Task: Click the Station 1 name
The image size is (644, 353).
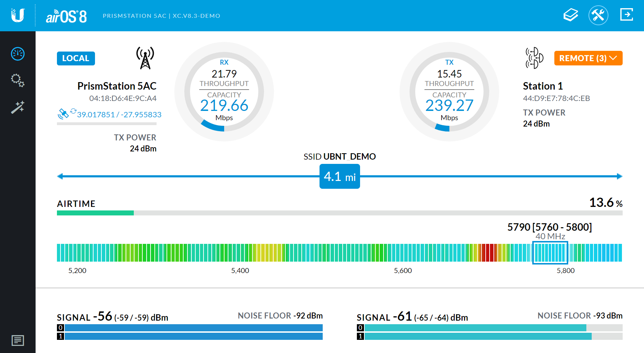Action: click(x=543, y=86)
